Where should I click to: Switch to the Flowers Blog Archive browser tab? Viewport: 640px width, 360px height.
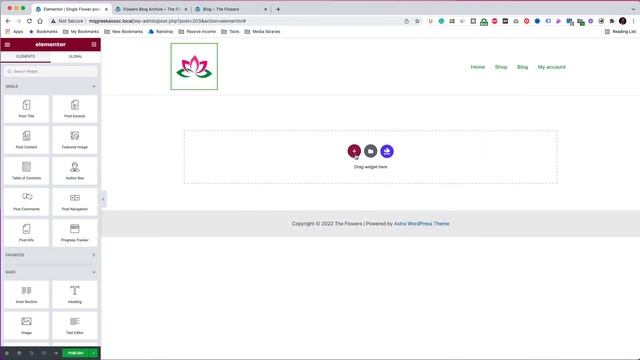tap(151, 9)
